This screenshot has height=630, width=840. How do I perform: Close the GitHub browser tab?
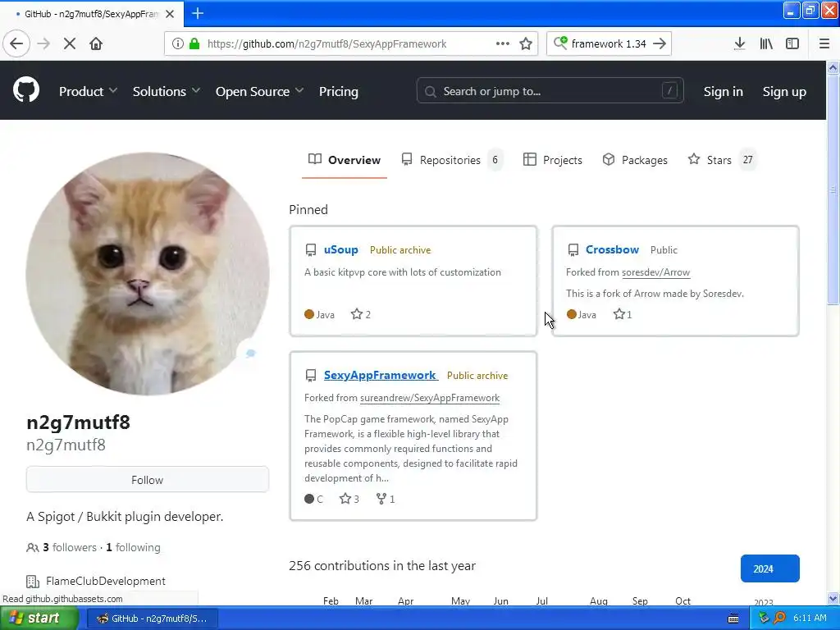click(170, 14)
